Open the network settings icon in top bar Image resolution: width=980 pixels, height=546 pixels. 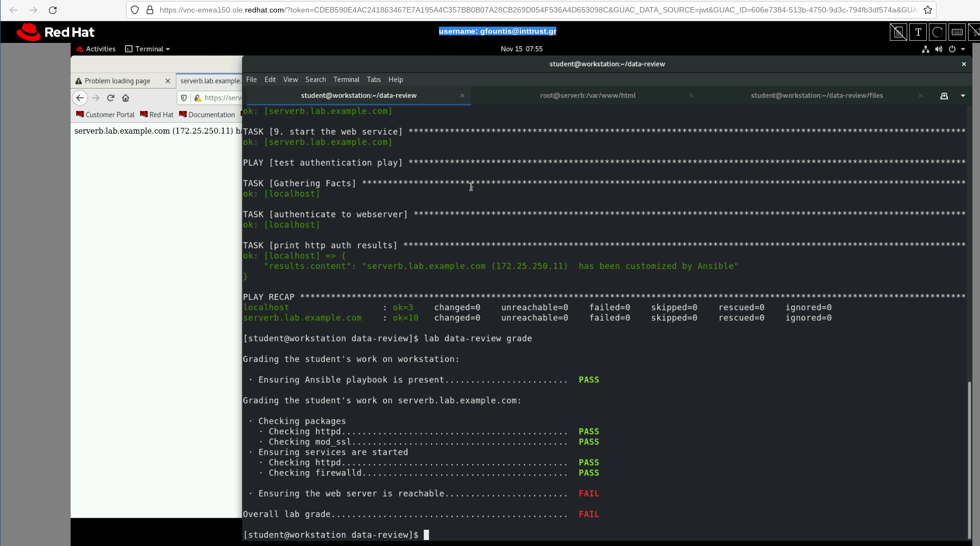[x=926, y=49]
